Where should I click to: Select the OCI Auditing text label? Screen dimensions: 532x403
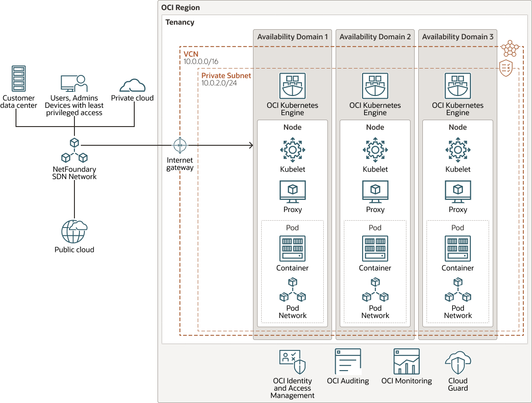pos(348,381)
